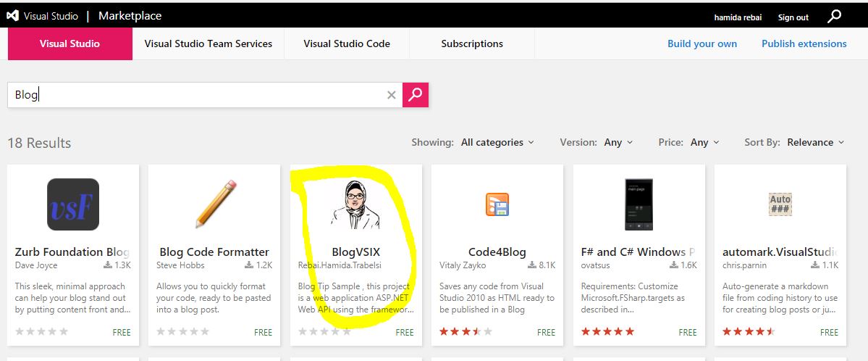The image size is (868, 361).
Task: Open Zurb Foundation Blog vsF icon
Action: [73, 204]
